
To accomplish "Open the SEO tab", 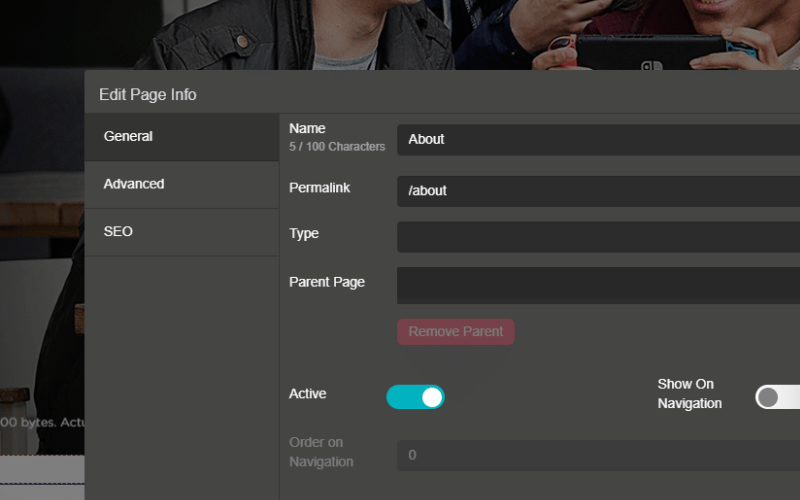I will 182,232.
